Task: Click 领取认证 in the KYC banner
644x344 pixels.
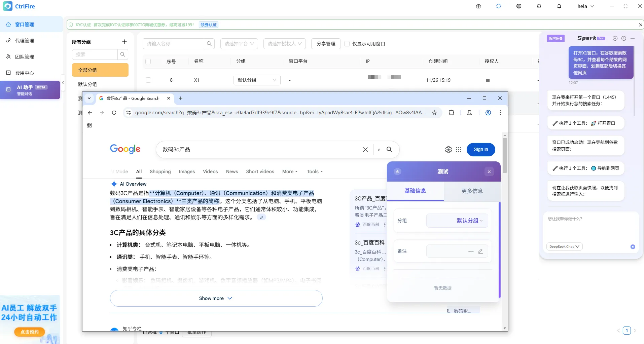Action: 209,24
